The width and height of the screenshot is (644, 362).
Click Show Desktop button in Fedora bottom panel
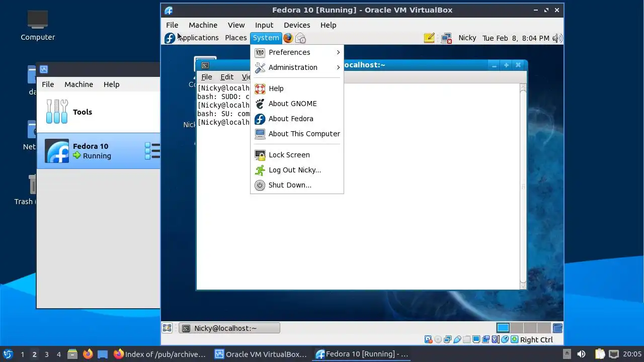(x=167, y=328)
